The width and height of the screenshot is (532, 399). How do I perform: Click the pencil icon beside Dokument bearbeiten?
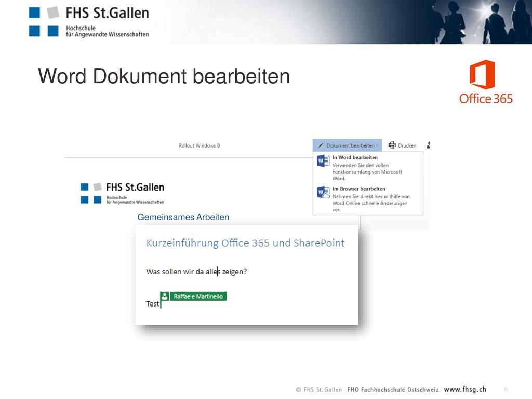tap(320, 145)
